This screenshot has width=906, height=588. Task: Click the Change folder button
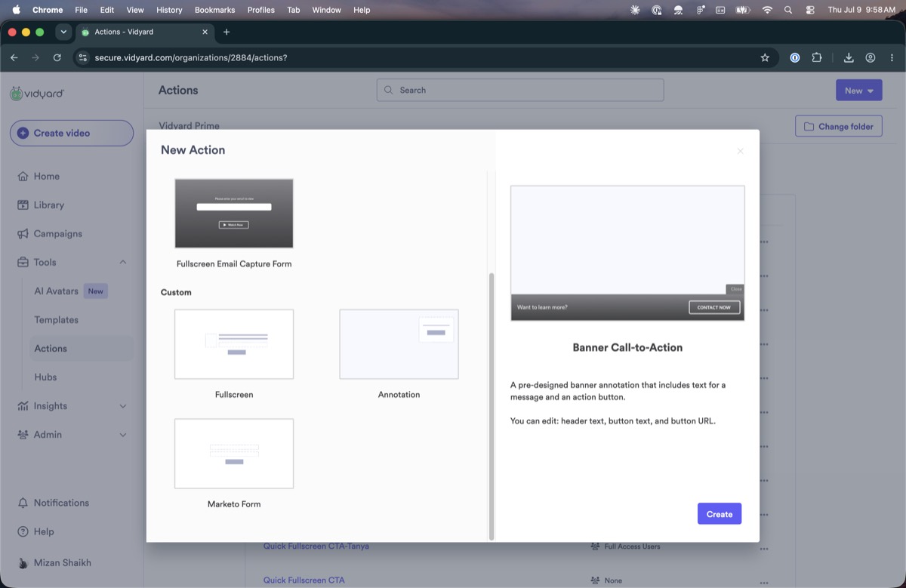(839, 126)
